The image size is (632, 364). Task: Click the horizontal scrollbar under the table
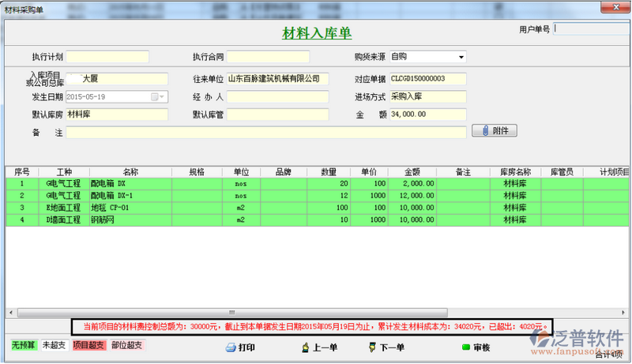click(x=316, y=312)
